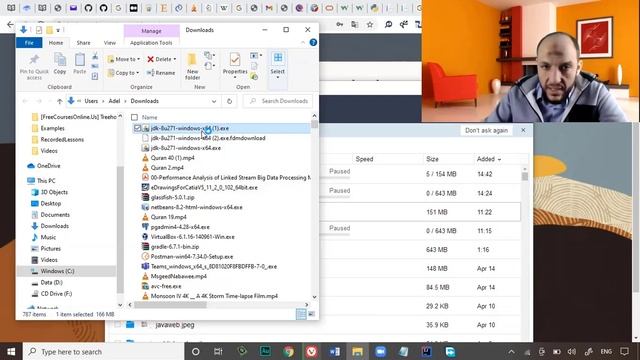640x360 pixels.
Task: Click the Rename button in Organize group
Action: (161, 73)
